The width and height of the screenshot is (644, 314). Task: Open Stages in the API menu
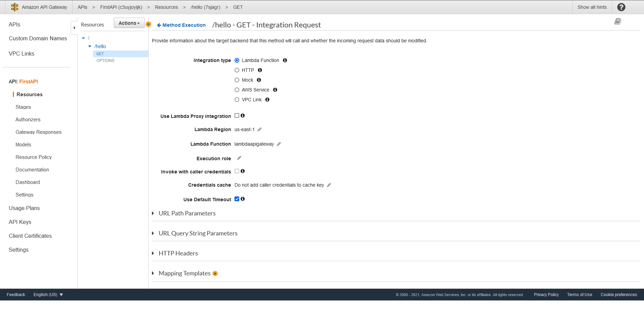click(x=23, y=107)
